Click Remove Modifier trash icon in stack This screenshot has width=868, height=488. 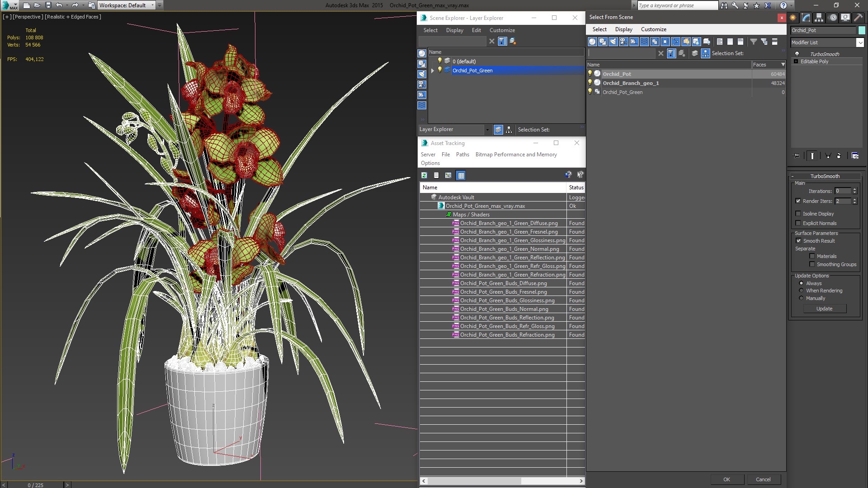[x=839, y=156]
